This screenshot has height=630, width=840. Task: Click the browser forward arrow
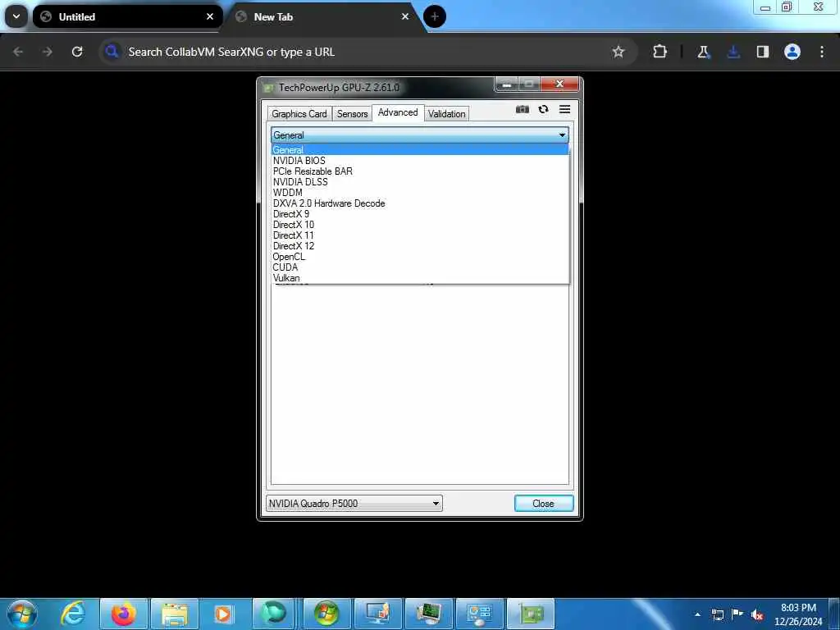click(x=48, y=52)
